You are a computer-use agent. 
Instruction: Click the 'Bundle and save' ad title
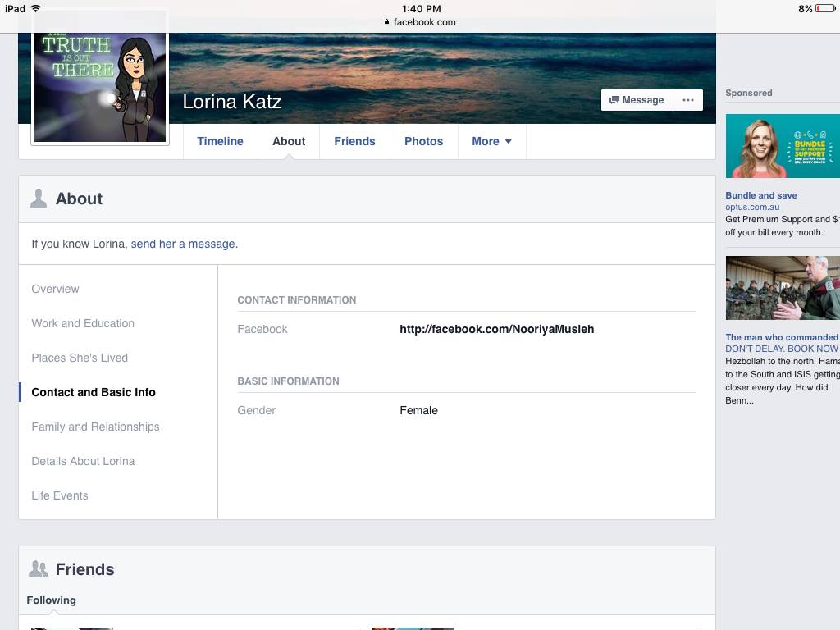coord(761,195)
